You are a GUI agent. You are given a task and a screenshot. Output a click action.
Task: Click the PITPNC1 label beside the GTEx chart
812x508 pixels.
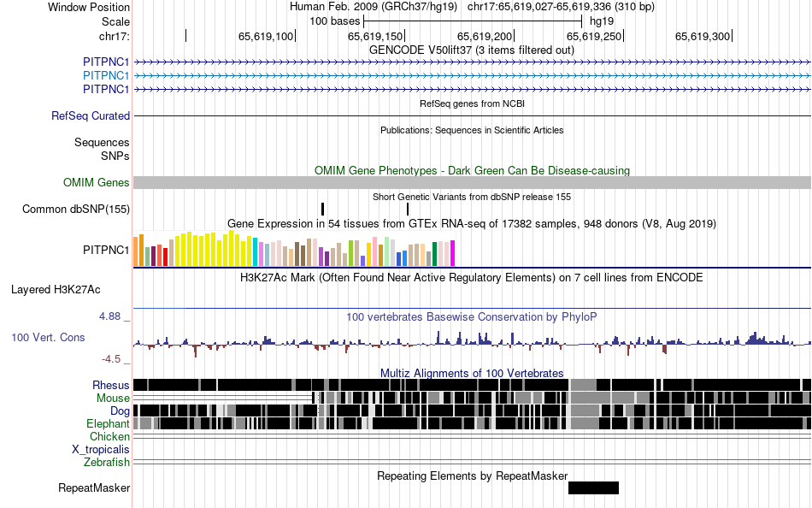[106, 250]
